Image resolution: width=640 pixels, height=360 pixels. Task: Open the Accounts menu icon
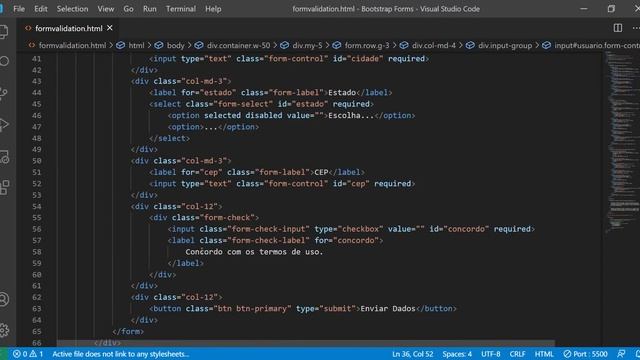click(x=4, y=299)
